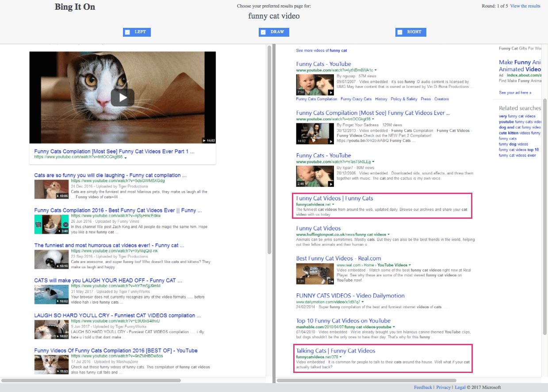
Task: Open 'Talking Cats | Funny Cat Videos' result
Action: [336, 351]
